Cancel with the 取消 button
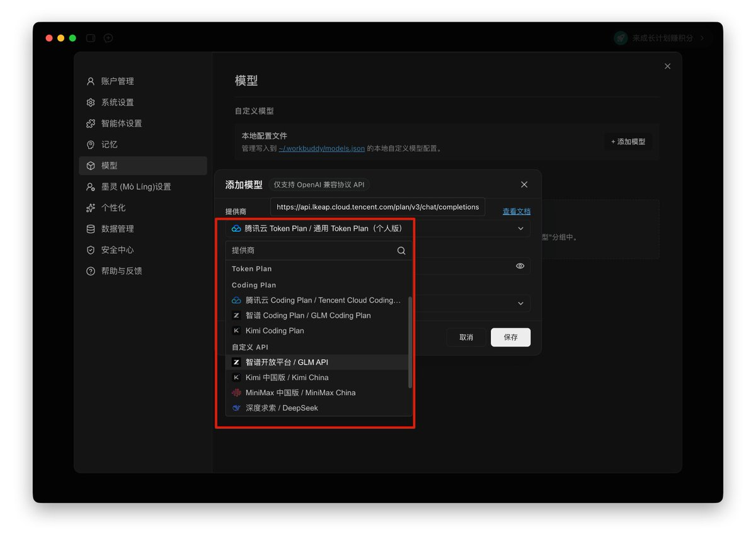The width and height of the screenshot is (756, 547). pos(466,337)
